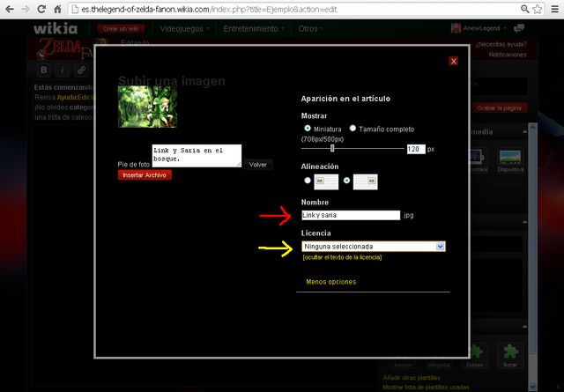This screenshot has height=392, width=564.
Task: Click the AnewLegend user avatar
Action: 456,28
